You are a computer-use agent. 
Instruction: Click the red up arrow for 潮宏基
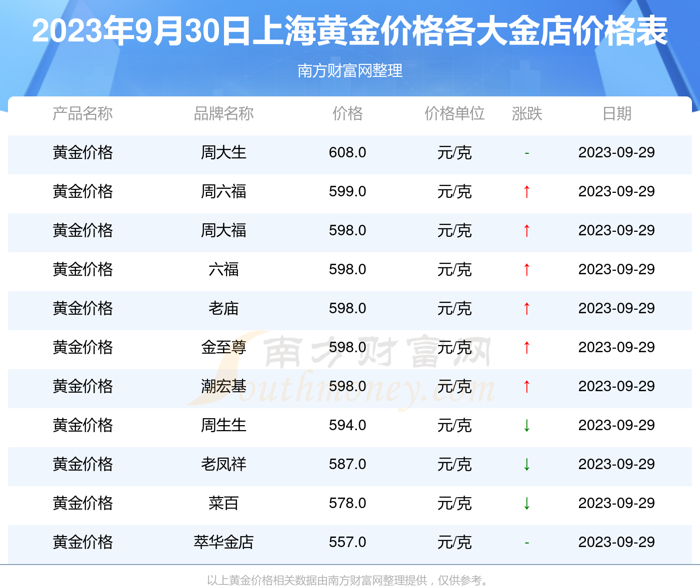click(x=526, y=386)
